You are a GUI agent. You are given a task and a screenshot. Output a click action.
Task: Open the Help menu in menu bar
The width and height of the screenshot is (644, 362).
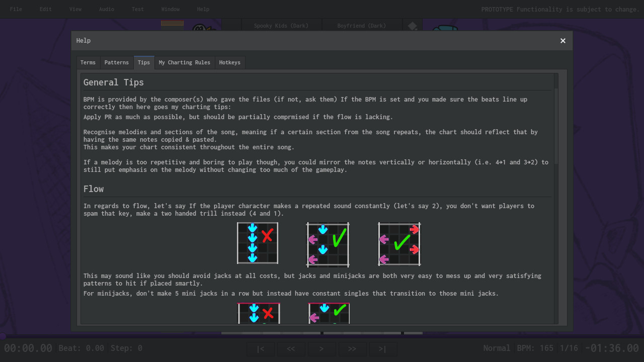[x=203, y=9]
